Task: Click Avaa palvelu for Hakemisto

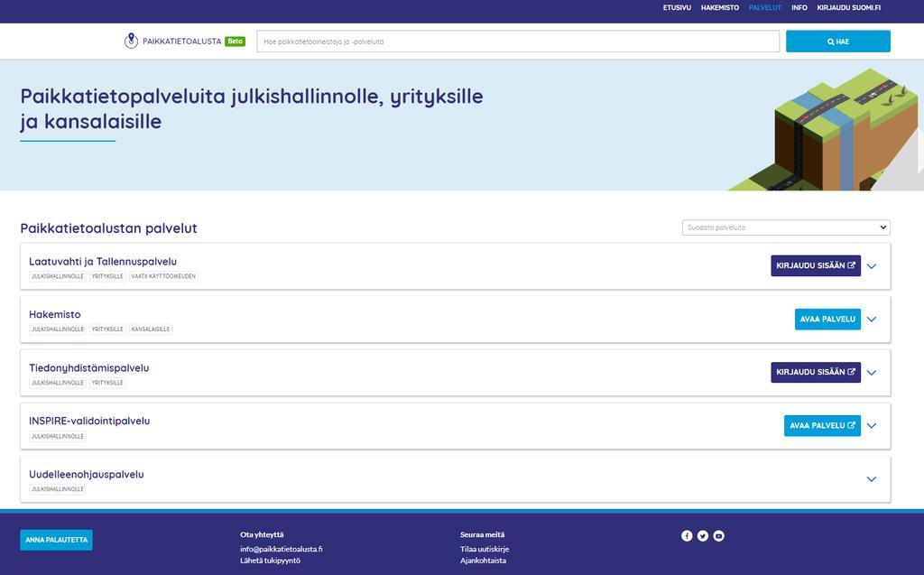Action: click(827, 319)
